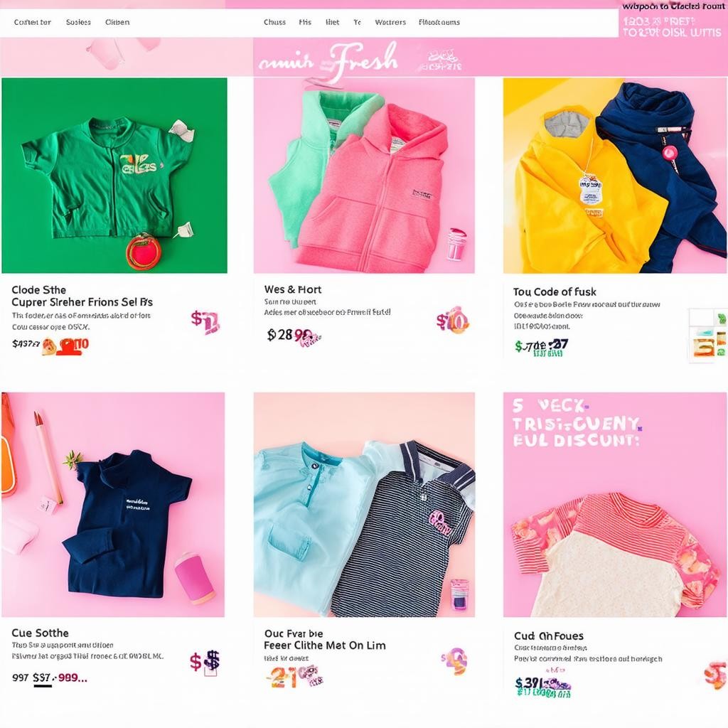This screenshot has height=728, width=728.
Task: Open the Sosies menu item
Action: 78,22
